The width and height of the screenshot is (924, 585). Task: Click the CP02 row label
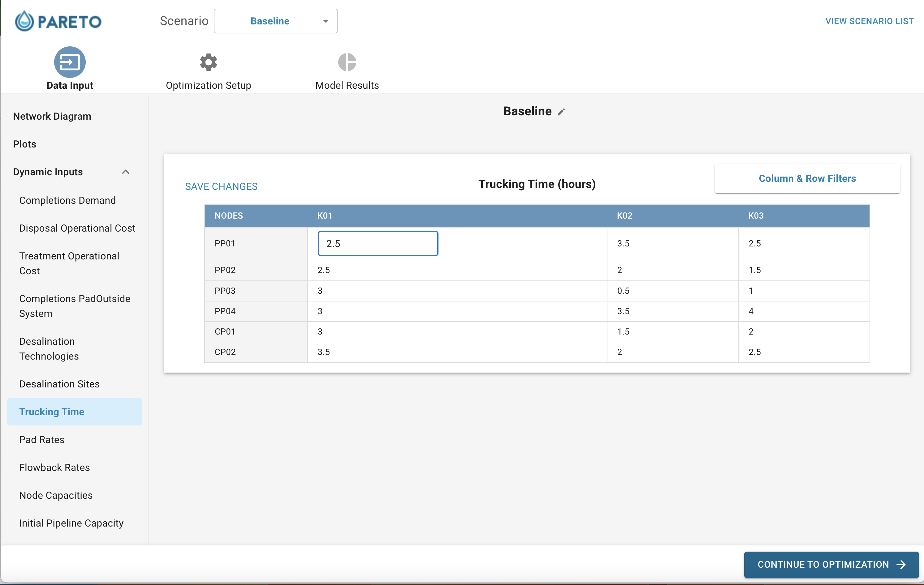coord(225,352)
